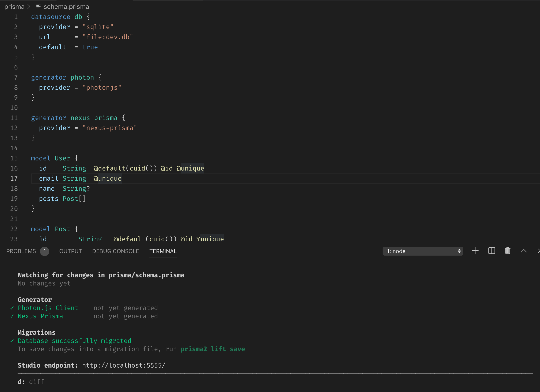Split the terminal with the split icon
The height and width of the screenshot is (392, 540).
tap(491, 251)
